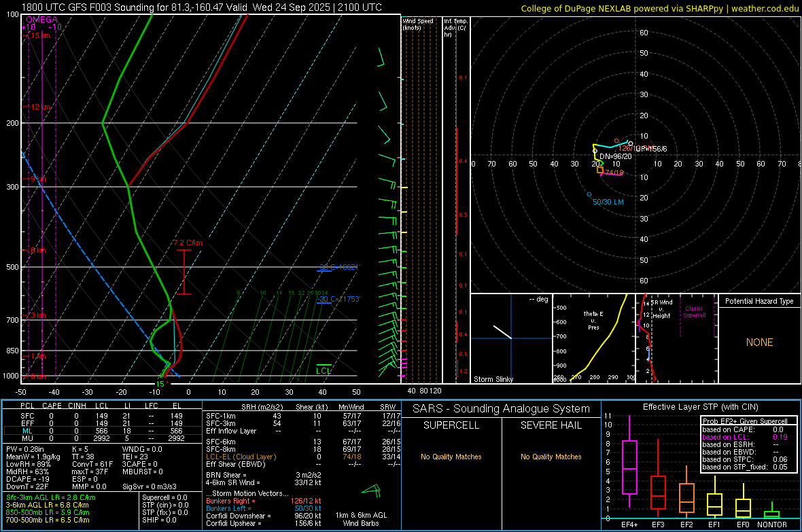Click the Theta-E v. Pres label

click(x=593, y=320)
